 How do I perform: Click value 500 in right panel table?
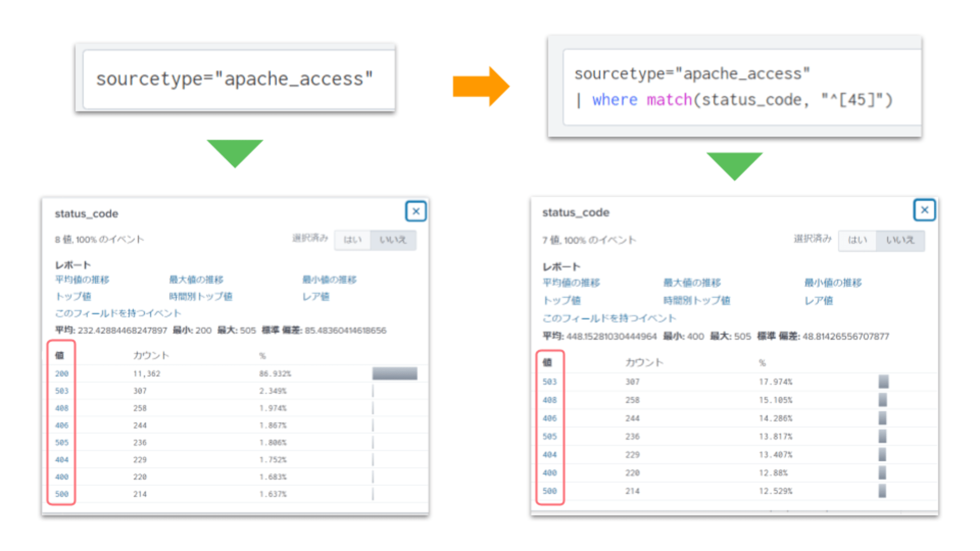(x=550, y=491)
